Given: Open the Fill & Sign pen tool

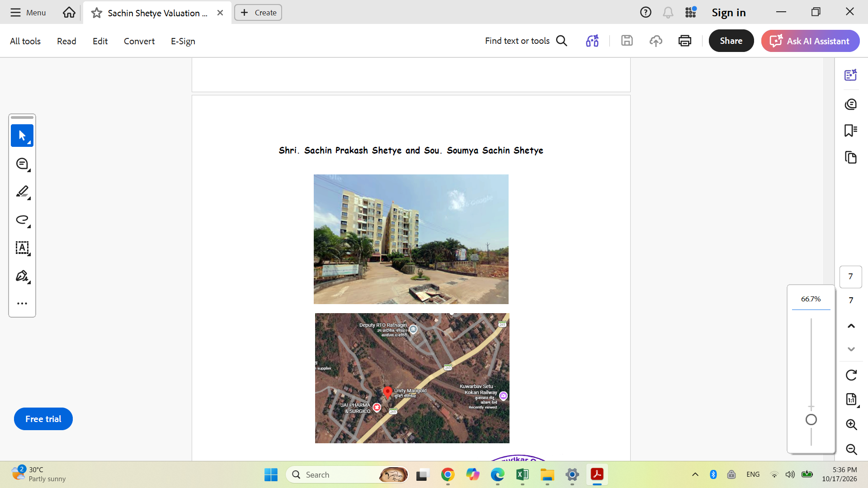Looking at the screenshot, I should click(x=22, y=276).
